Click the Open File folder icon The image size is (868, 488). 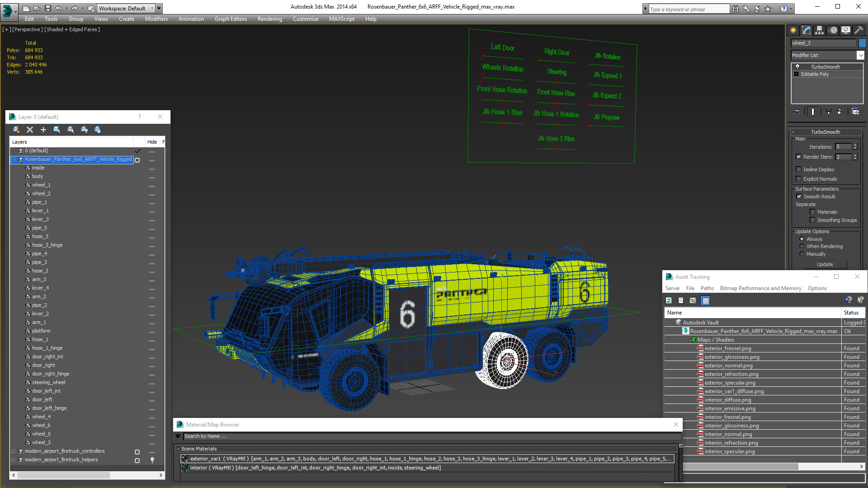coord(37,8)
